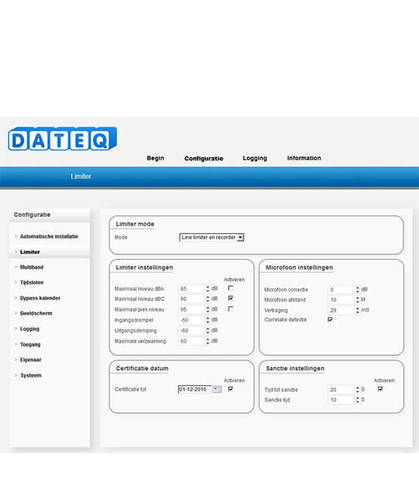Open the Limiter mode dropdown arrow

coord(240,237)
